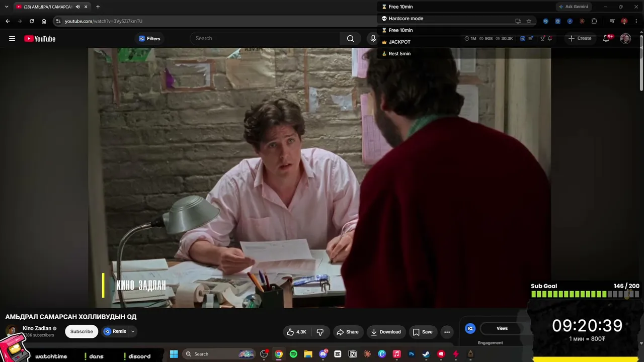Click the video title text
Screen dimensions: 644x362
pos(71,317)
